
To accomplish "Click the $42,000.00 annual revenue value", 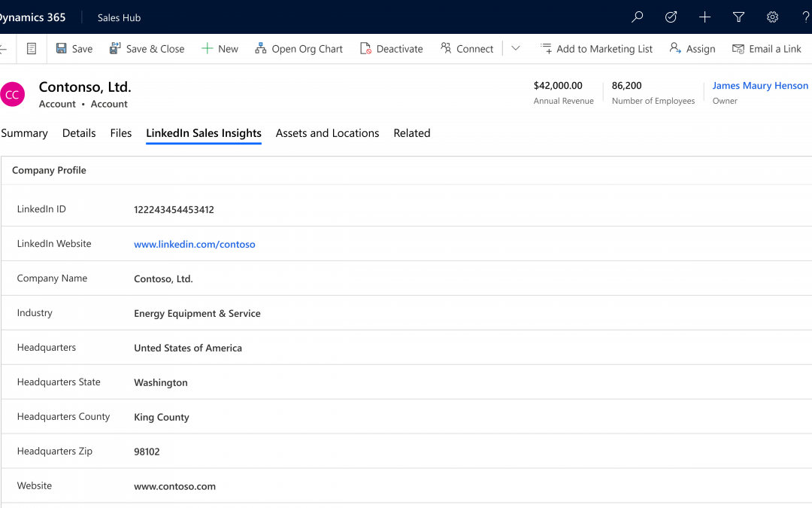I will [558, 86].
